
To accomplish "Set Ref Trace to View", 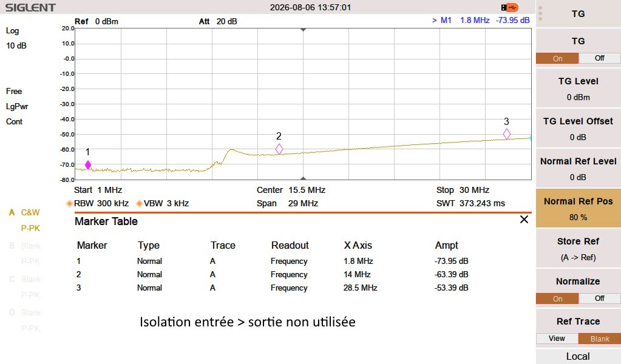I will 557,339.
